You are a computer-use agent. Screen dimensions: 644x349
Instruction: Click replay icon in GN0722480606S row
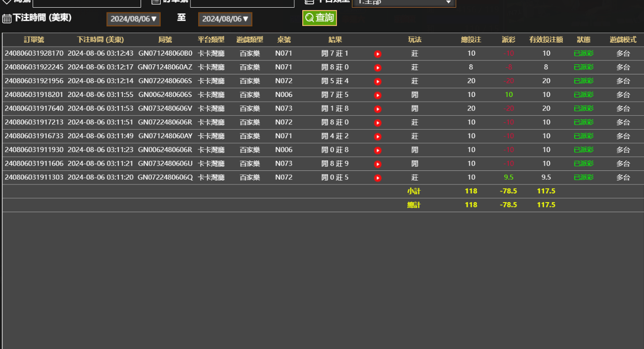pyautogui.click(x=378, y=82)
